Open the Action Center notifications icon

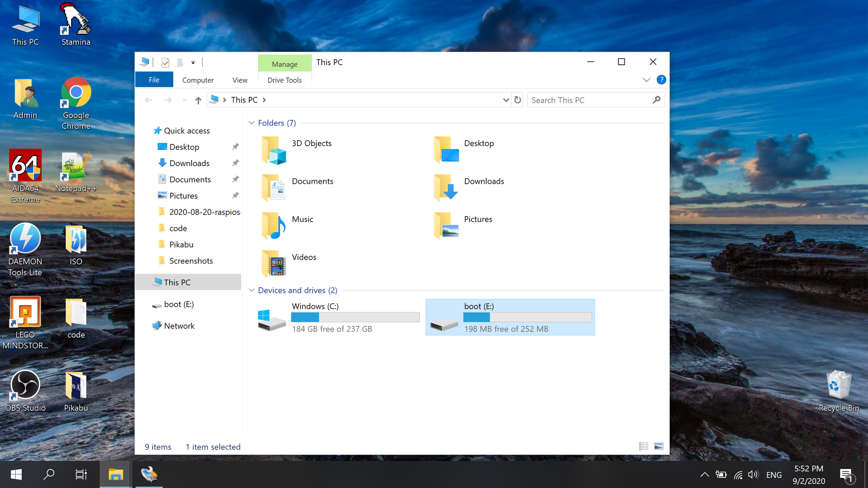click(x=847, y=475)
